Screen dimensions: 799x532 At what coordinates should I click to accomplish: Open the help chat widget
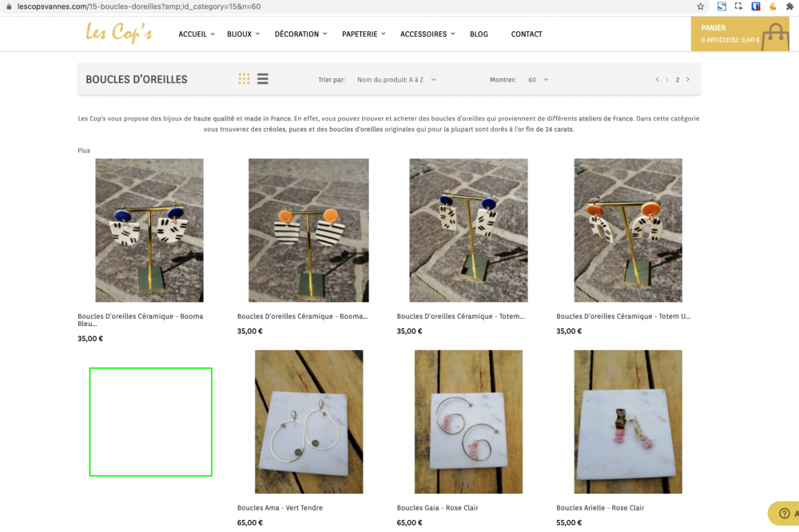coord(785,513)
